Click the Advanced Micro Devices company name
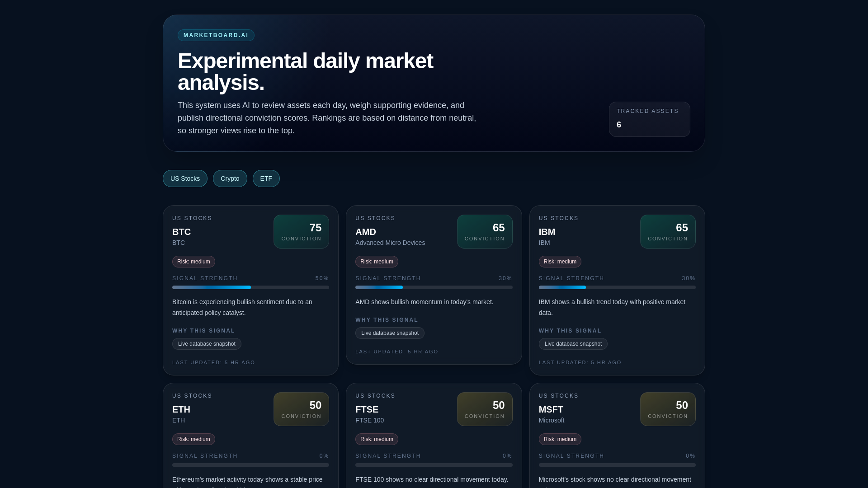The height and width of the screenshot is (488, 868). point(390,243)
